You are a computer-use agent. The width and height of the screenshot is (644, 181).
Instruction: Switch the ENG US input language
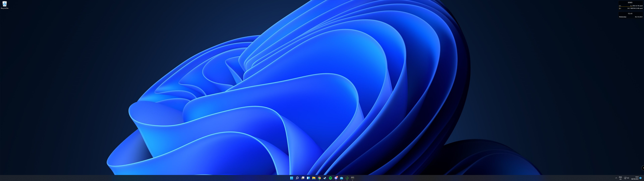620,178
